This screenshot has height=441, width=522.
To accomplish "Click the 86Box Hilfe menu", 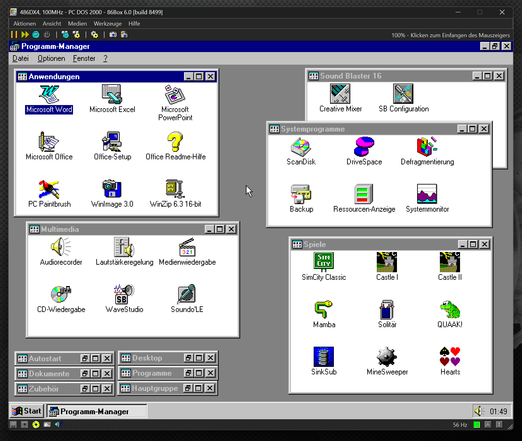I will [x=134, y=24].
